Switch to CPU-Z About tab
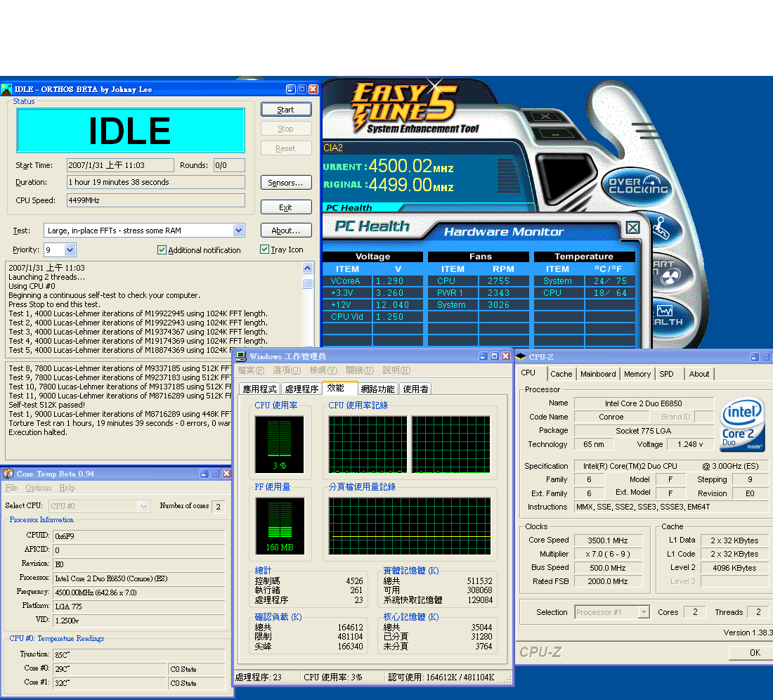 [x=699, y=374]
